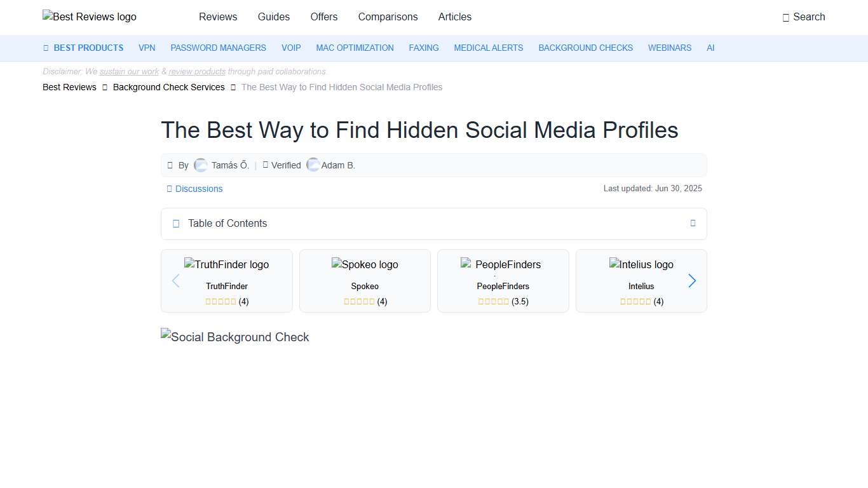This screenshot has width=868, height=488.
Task: Select the BEST PRODUCTS star icon
Action: tap(45, 48)
